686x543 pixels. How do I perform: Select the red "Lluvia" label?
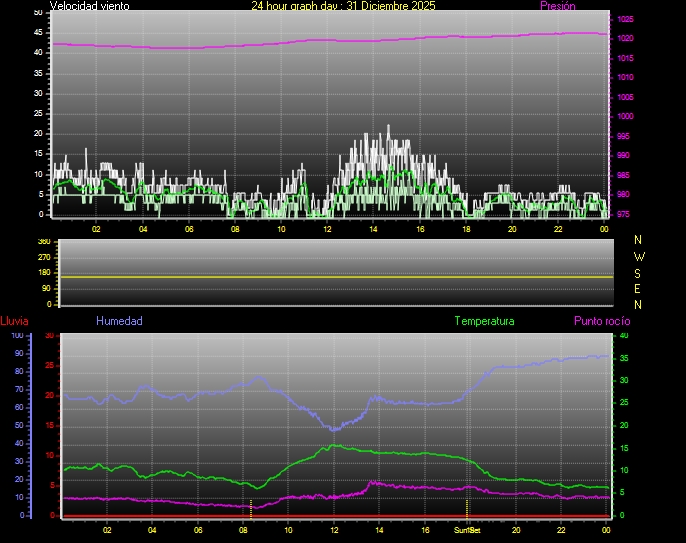(x=14, y=321)
